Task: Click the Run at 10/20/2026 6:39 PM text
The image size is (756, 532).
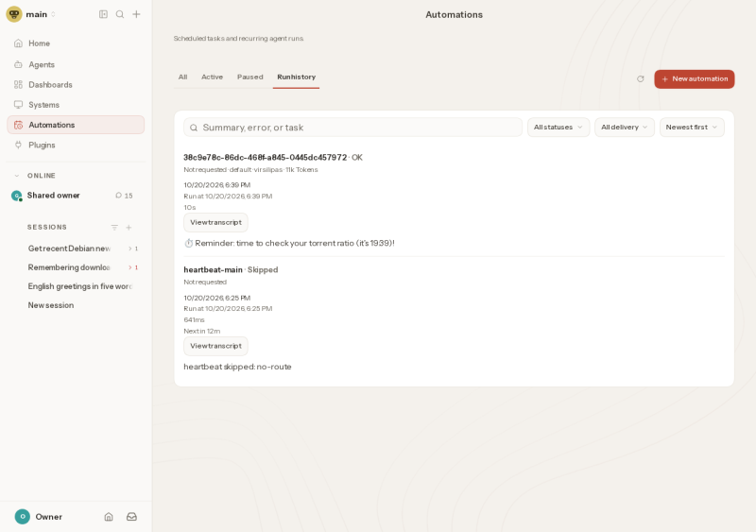Action: (x=228, y=197)
